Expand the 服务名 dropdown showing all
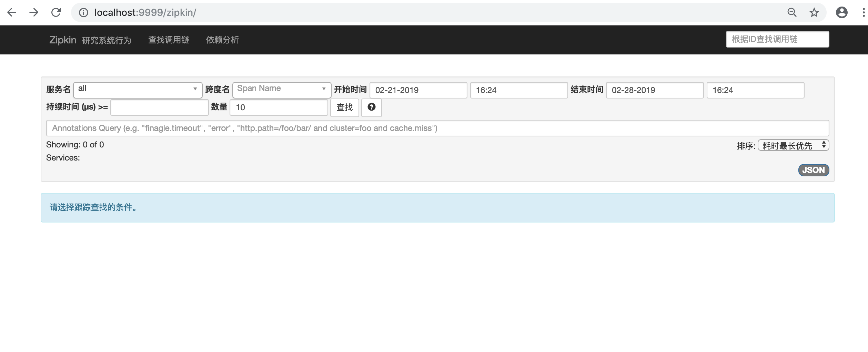 [138, 90]
